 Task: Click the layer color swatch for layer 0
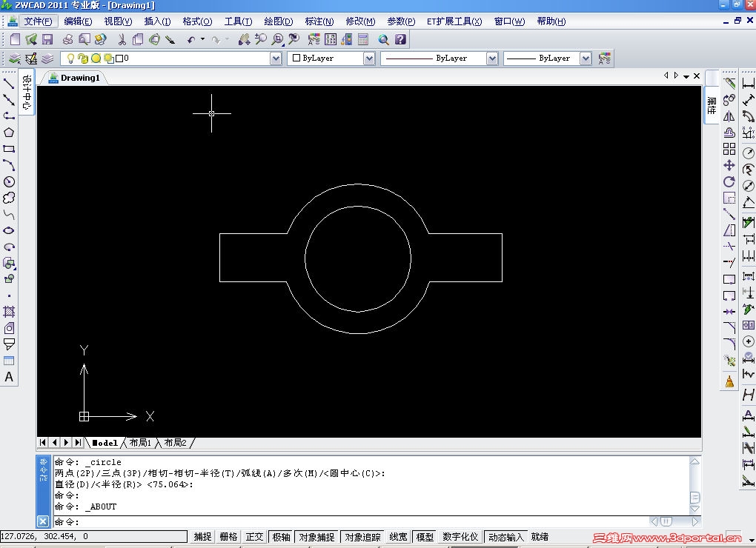tap(119, 59)
